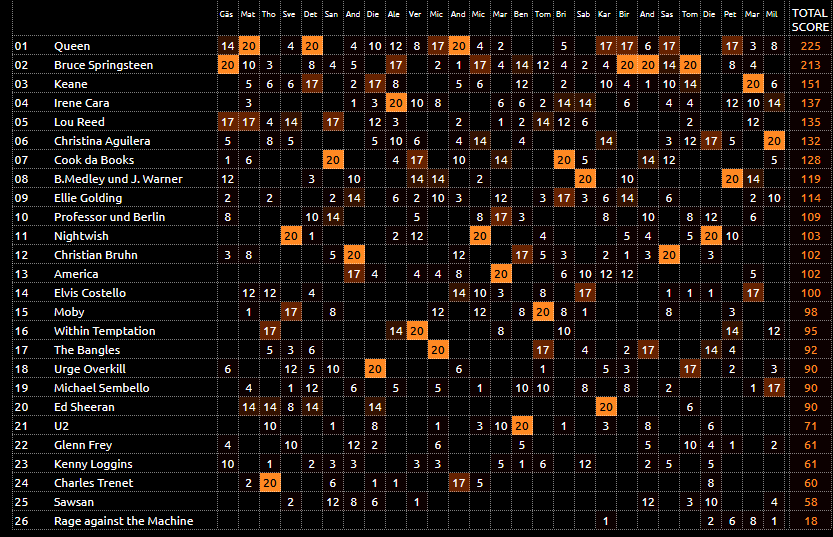The height and width of the screenshot is (537, 833).
Task: Select rank number 13
Action: coord(21,274)
